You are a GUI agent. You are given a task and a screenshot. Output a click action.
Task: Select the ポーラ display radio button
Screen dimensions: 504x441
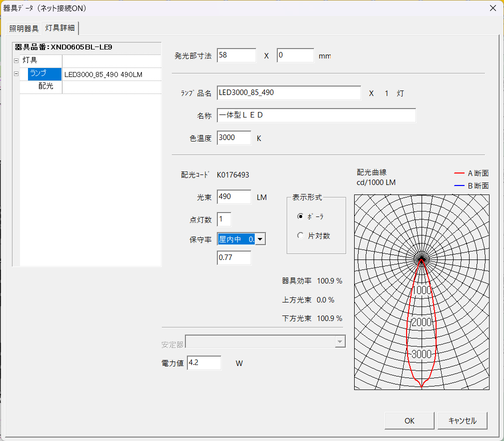point(300,216)
